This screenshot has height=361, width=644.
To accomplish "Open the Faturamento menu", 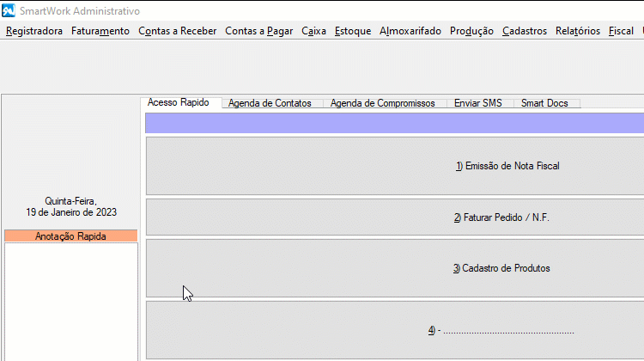I will 100,31.
